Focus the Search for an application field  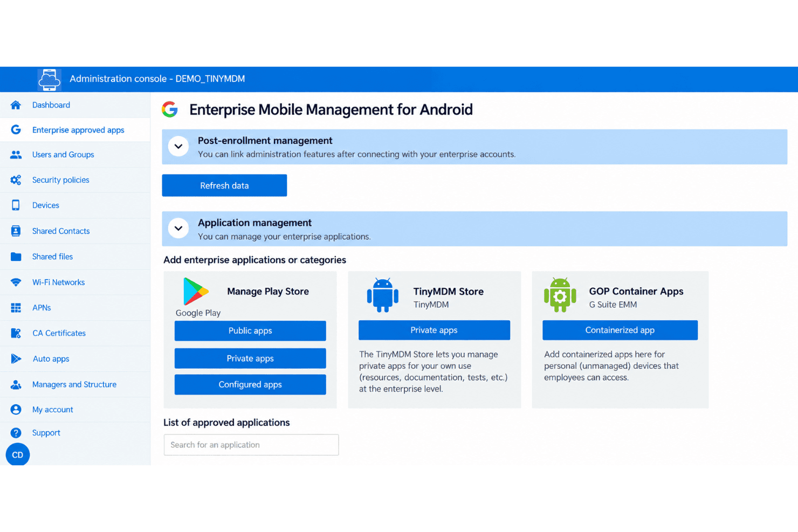coord(251,445)
